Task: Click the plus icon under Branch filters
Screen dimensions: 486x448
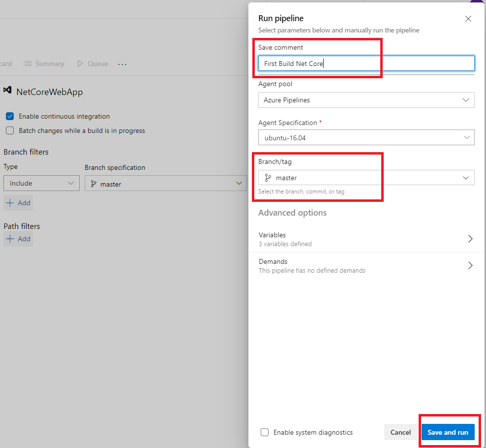Action: point(10,203)
